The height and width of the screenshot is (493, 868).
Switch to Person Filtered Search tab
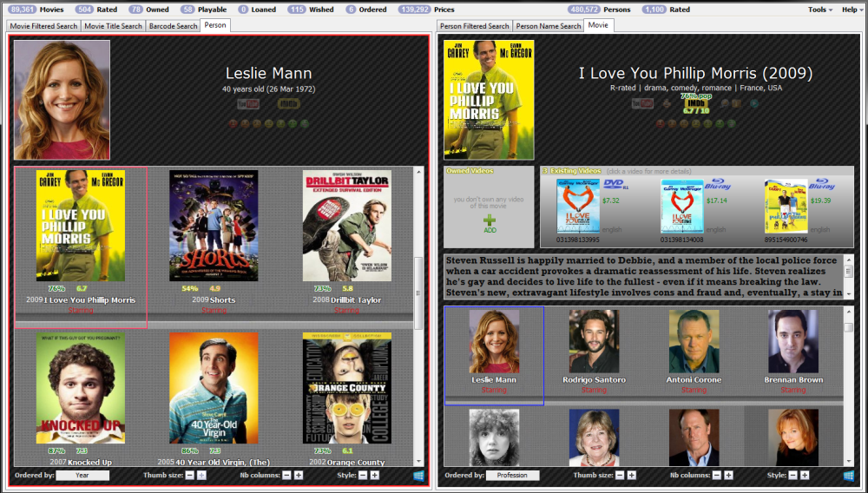(x=475, y=26)
